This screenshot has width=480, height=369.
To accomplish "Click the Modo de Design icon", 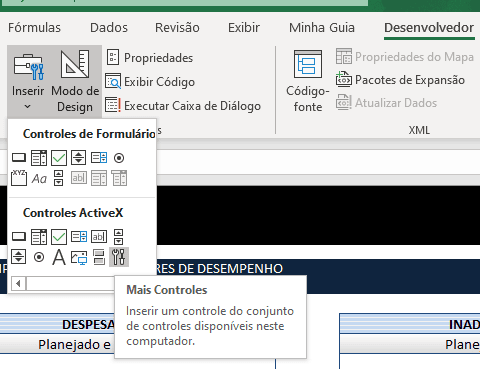I will click(x=75, y=64).
